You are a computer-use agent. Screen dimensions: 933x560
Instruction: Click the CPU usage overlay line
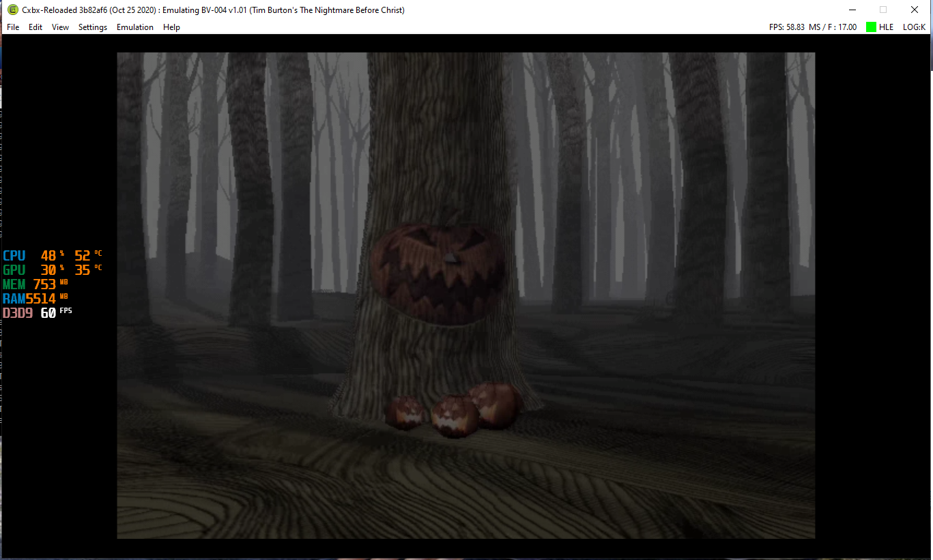pyautogui.click(x=53, y=256)
